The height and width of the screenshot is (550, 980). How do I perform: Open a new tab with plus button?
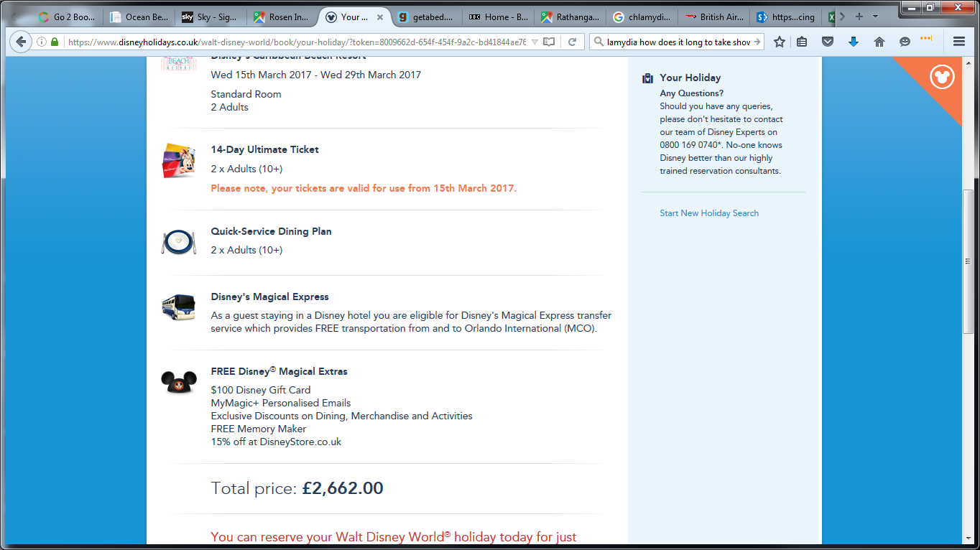859,17
